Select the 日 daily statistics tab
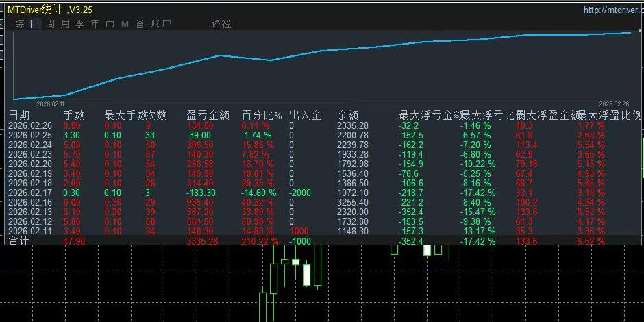This screenshot has height=322, width=644. coord(34,24)
